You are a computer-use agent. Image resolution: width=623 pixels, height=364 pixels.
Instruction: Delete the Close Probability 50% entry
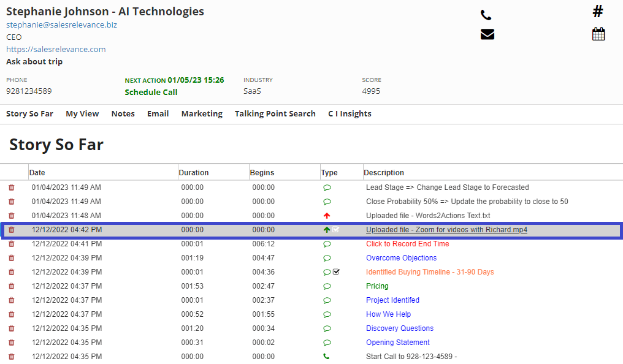(12, 202)
